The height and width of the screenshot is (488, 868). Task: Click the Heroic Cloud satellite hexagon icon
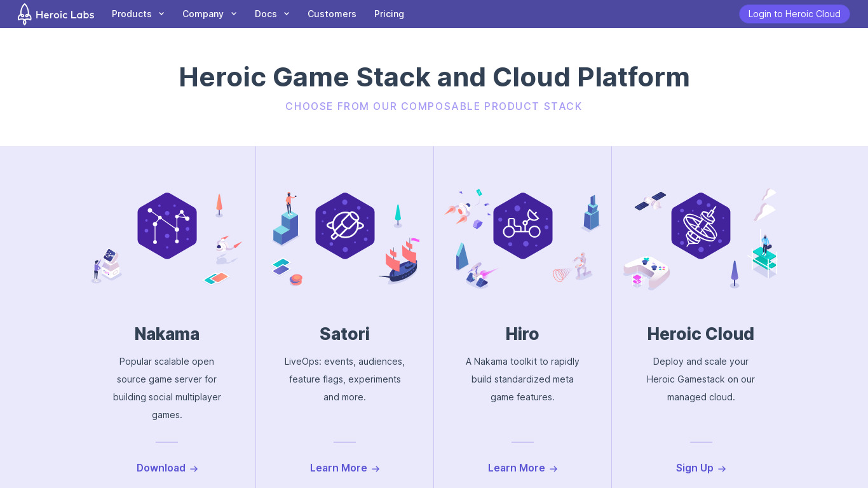701,226
